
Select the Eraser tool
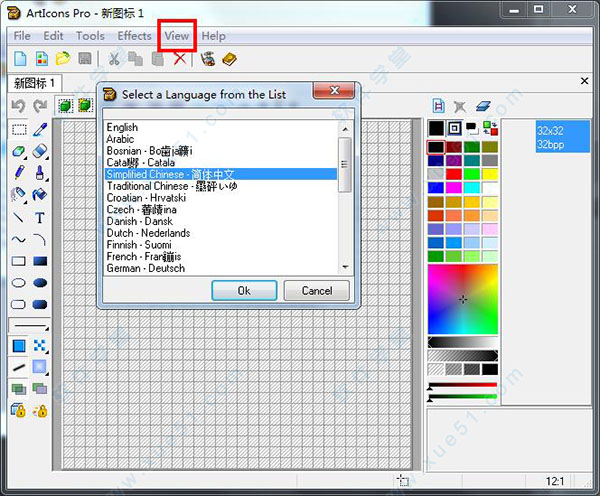pos(40,151)
